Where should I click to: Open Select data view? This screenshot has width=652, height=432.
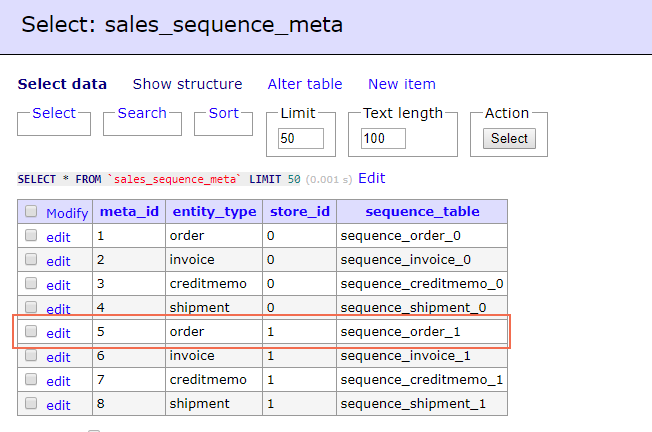[62, 84]
